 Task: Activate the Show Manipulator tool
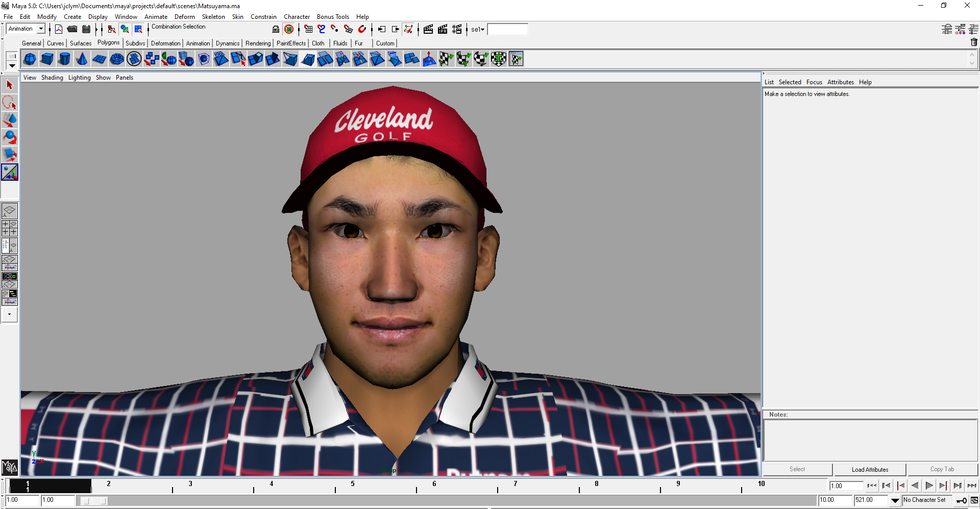[x=10, y=172]
